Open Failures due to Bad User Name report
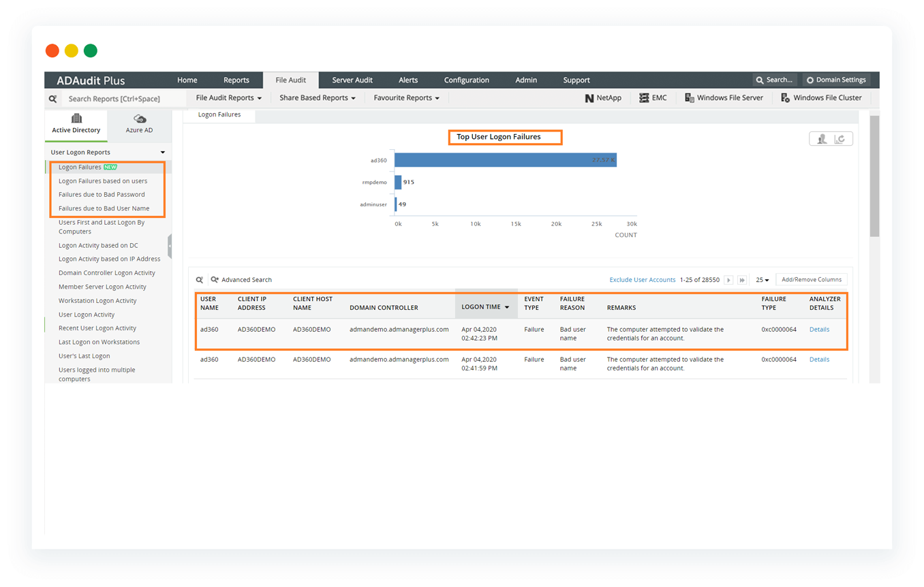924x587 pixels. coord(104,208)
